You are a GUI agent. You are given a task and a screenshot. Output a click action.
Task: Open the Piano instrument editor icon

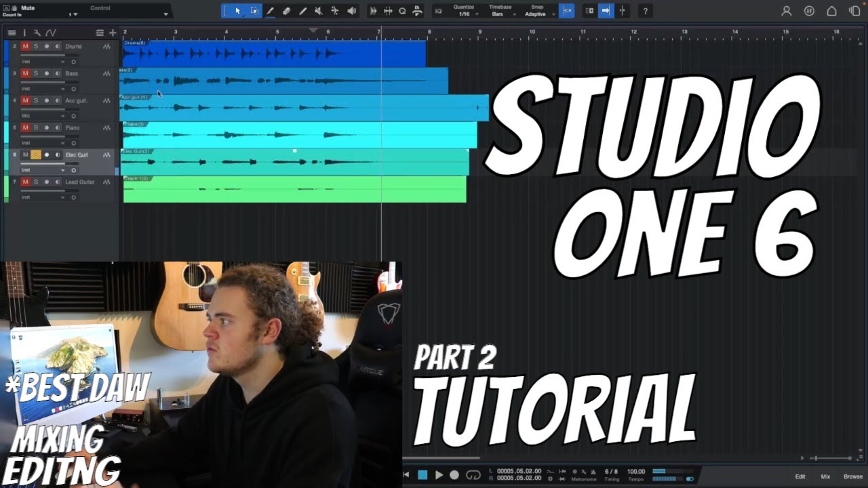(x=106, y=127)
